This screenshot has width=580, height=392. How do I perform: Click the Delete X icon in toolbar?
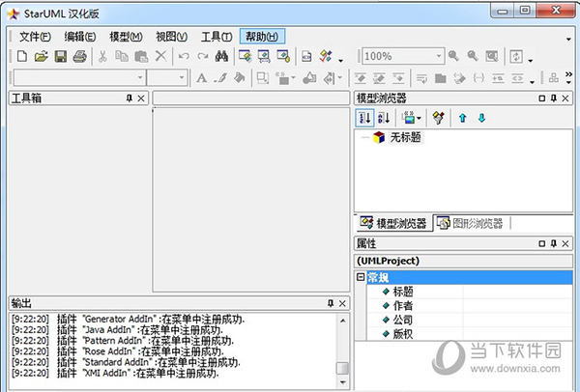click(160, 57)
